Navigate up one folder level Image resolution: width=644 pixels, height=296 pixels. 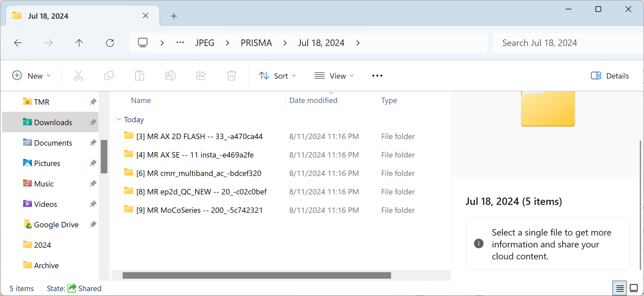[x=79, y=43]
